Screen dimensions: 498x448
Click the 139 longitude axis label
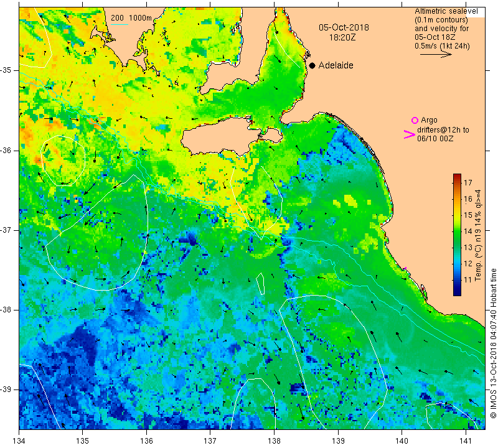[x=338, y=441]
